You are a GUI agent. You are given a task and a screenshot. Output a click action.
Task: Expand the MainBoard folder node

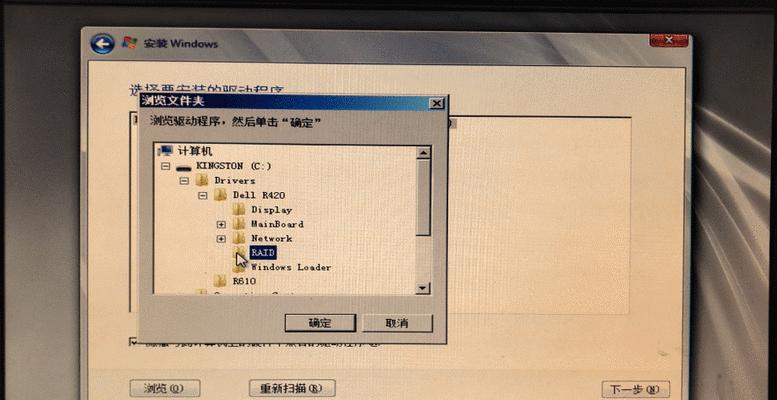(221, 225)
